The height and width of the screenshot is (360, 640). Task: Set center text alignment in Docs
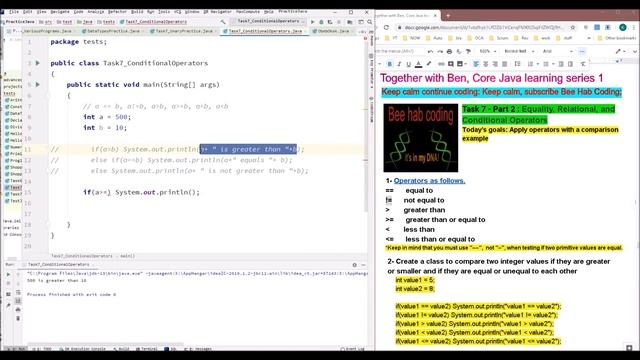[x=486, y=64]
